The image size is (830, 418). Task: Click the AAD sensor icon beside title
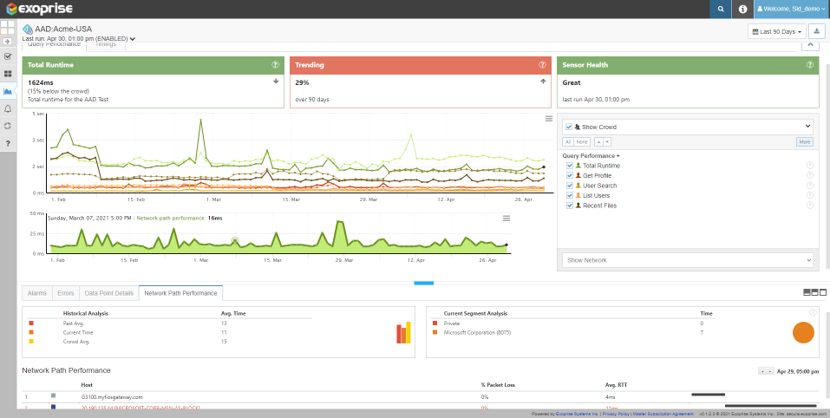click(x=28, y=29)
